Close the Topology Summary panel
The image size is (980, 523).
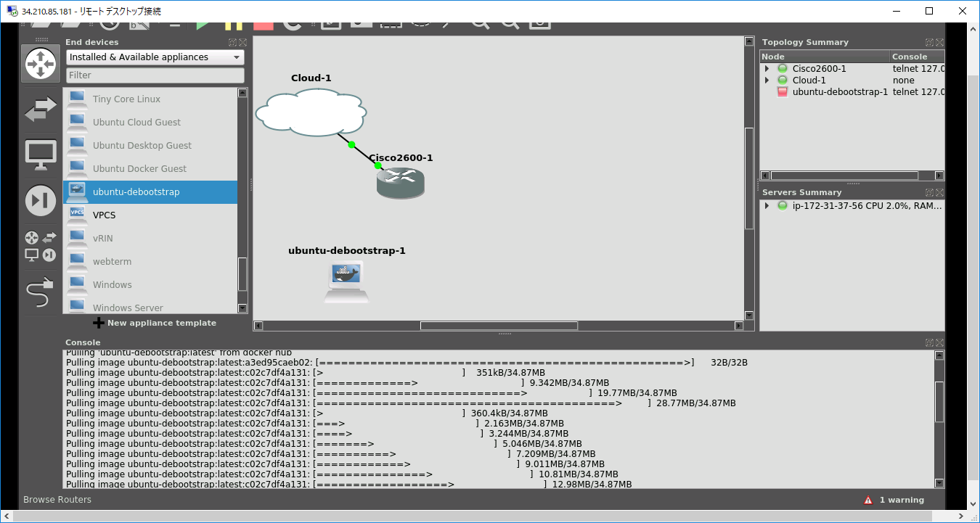click(x=939, y=43)
